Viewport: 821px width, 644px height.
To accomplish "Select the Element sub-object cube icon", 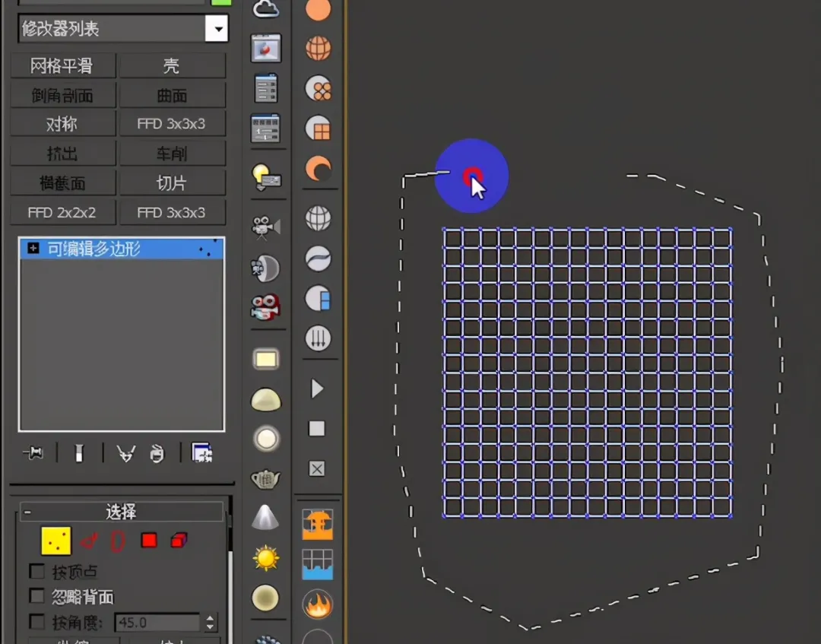I will pyautogui.click(x=179, y=541).
